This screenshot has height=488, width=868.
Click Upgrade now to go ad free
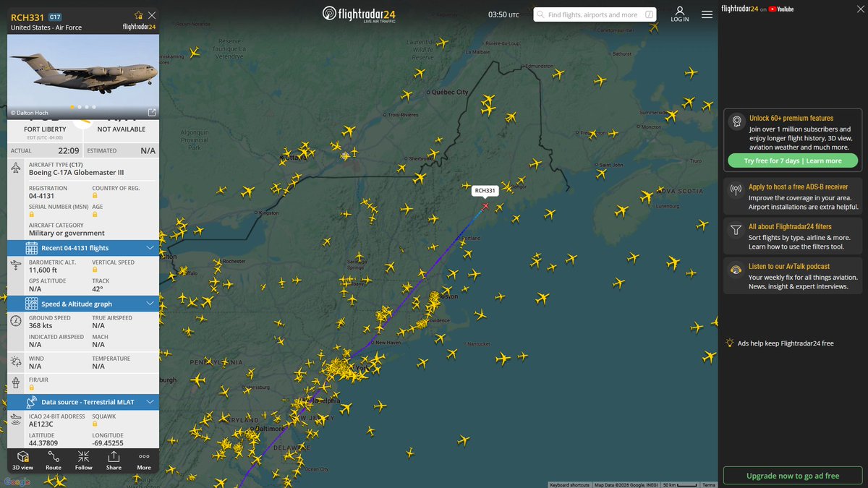click(793, 476)
